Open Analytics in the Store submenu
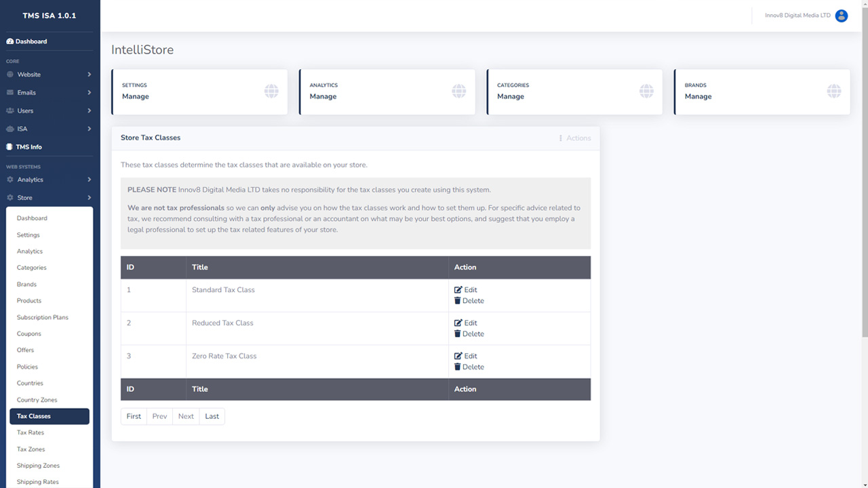868x488 pixels. 50,251
